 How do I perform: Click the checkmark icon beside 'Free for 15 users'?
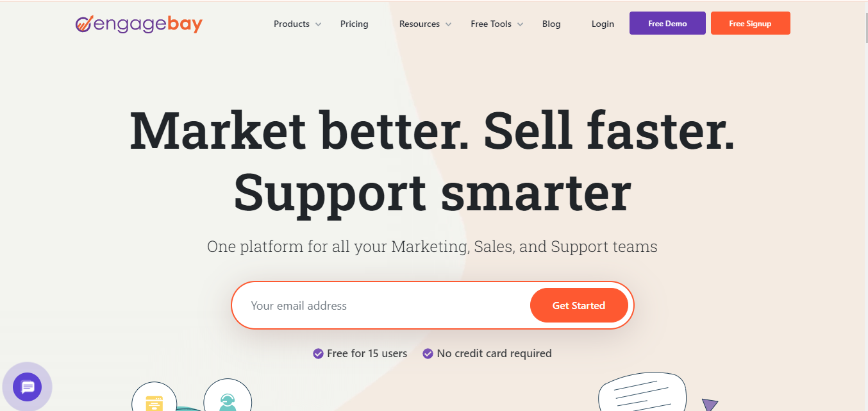tap(319, 353)
